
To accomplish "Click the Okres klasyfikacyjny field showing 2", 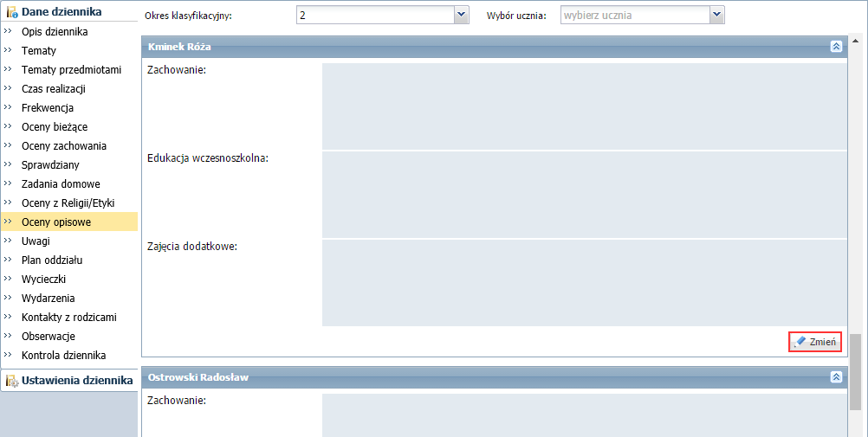I will click(x=375, y=16).
